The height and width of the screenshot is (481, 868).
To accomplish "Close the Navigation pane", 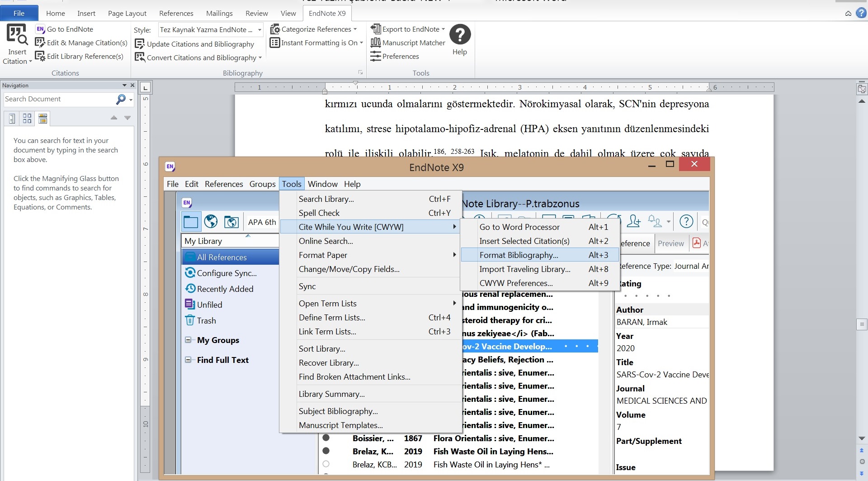I will pos(132,85).
